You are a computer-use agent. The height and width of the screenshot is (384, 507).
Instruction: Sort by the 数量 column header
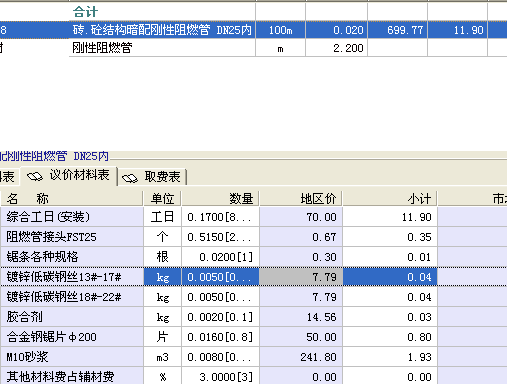click(220, 199)
